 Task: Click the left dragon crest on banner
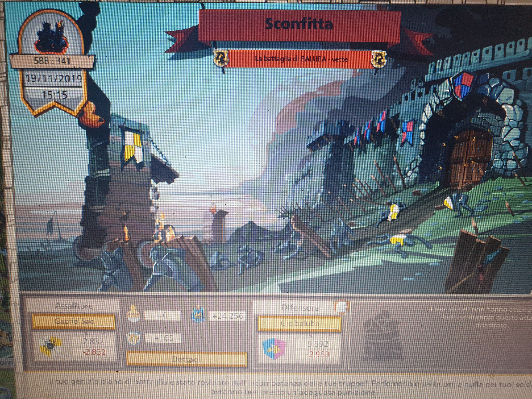221,57
